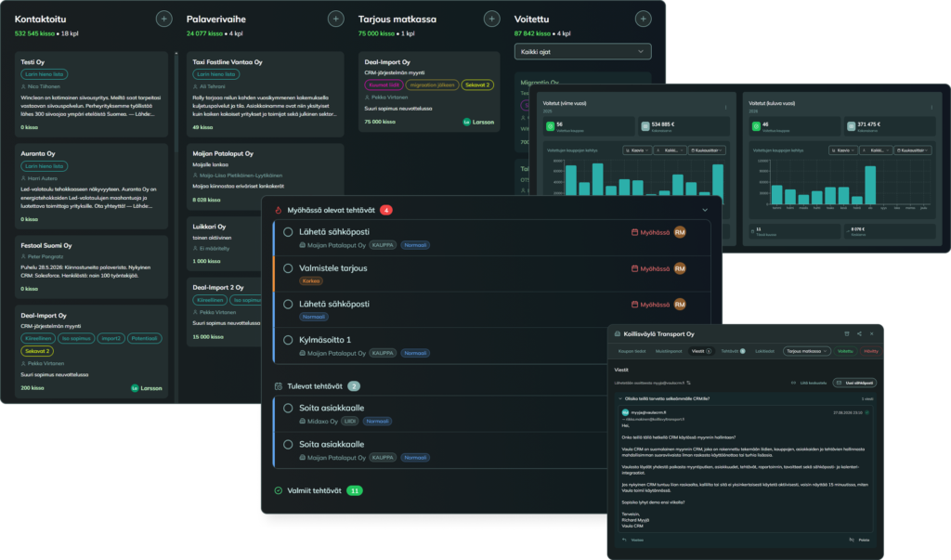Complete the Kylmäsoitto 1 task
The height and width of the screenshot is (560, 951).
288,341
